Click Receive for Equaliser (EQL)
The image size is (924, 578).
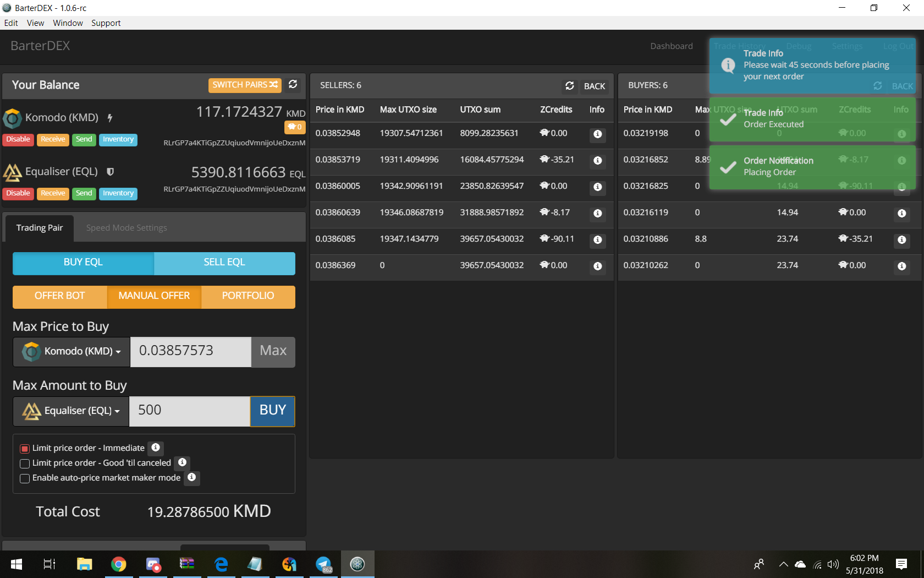coord(53,194)
